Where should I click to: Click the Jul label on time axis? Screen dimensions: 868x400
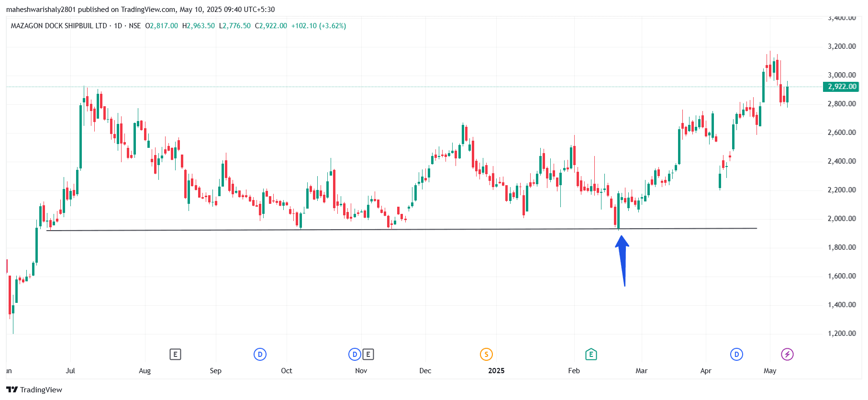pyautogui.click(x=70, y=371)
